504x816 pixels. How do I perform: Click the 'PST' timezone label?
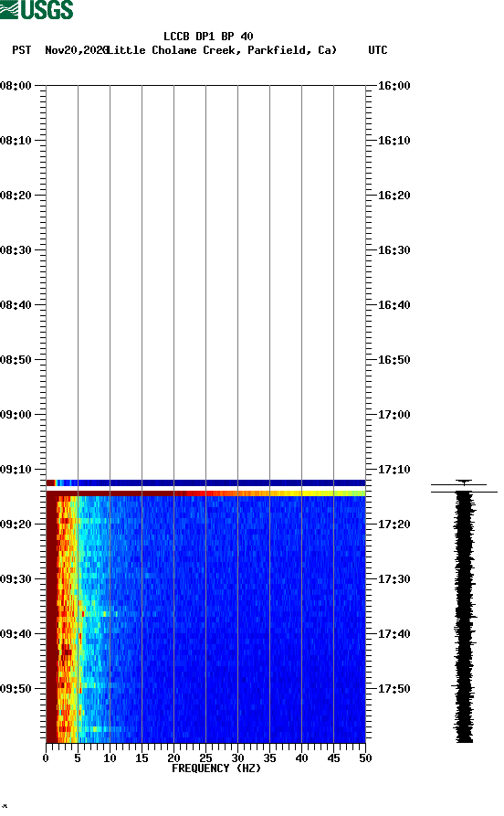click(21, 50)
